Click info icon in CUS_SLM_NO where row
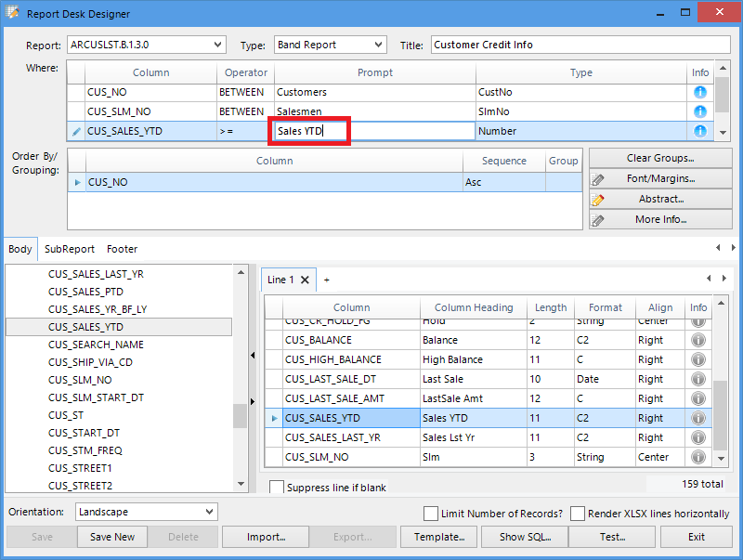The height and width of the screenshot is (560, 743). (x=700, y=111)
